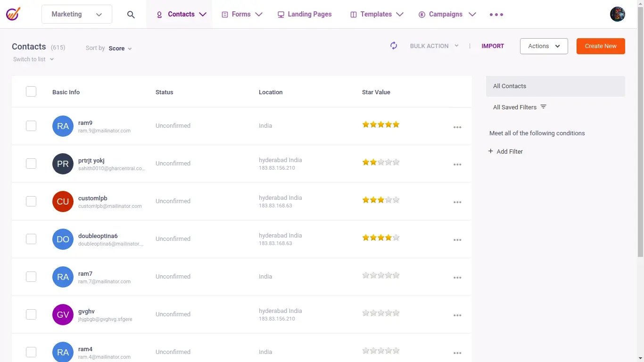Select the checkbox for doubleoptina6

31,239
